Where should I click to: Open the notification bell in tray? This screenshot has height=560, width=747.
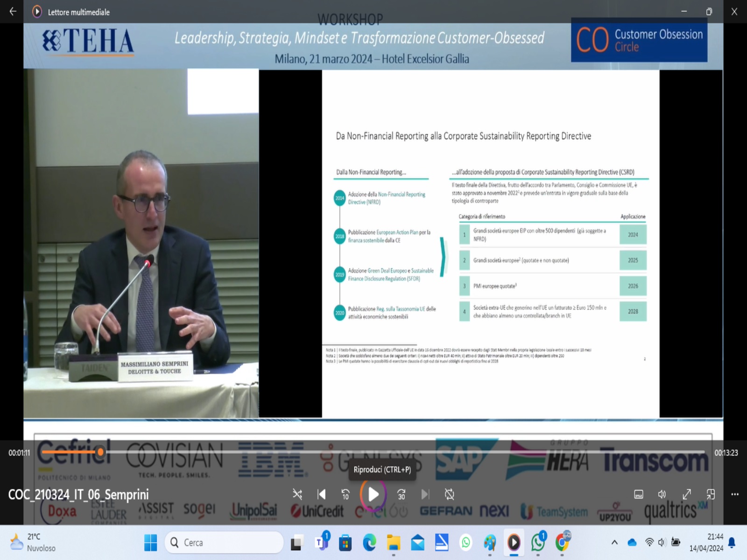(x=732, y=542)
